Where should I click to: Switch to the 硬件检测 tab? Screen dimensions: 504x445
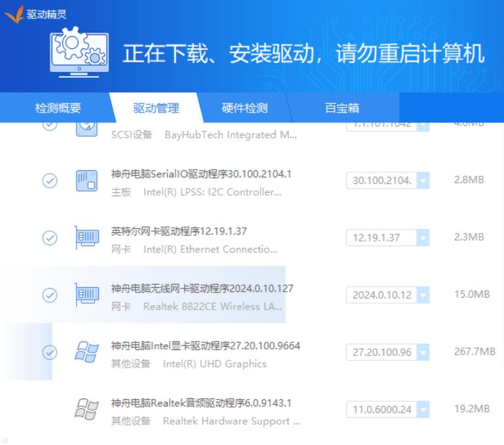[245, 108]
